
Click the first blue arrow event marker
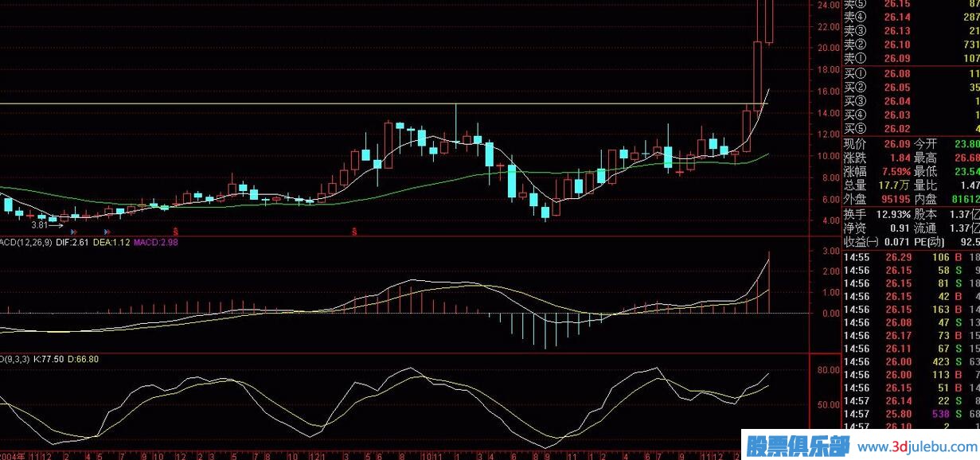(73, 231)
